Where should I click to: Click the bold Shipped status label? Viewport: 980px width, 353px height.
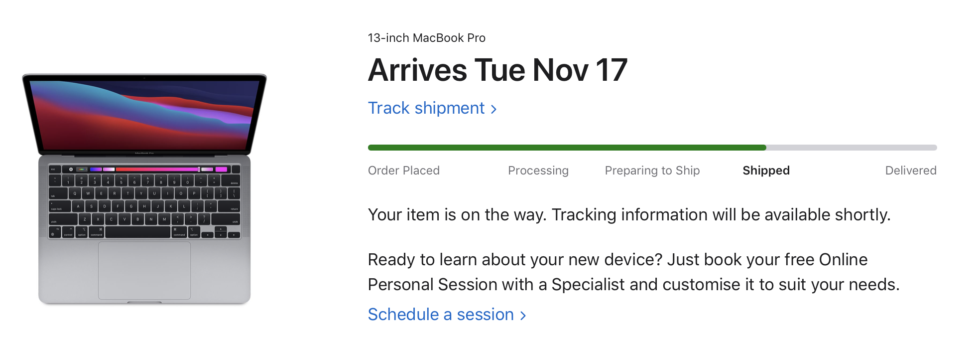[766, 171]
